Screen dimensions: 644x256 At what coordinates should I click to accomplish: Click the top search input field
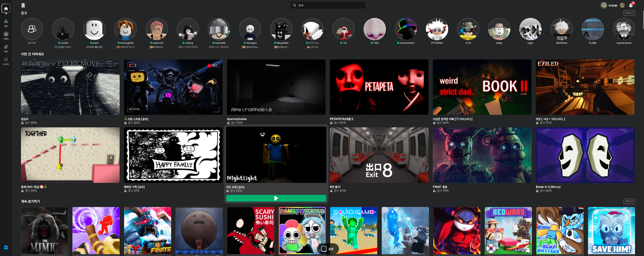[x=328, y=5]
